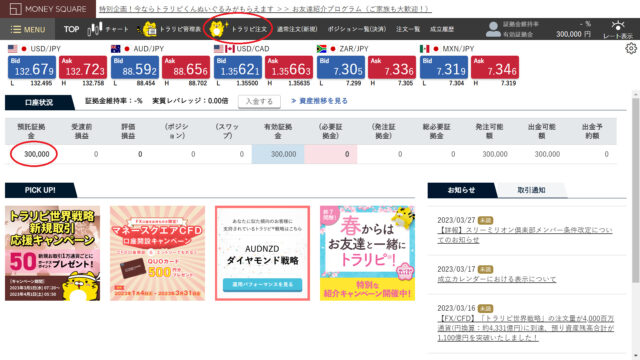The height and width of the screenshot is (360, 640).
Task: Click the Money Square logo
Action: [48, 9]
